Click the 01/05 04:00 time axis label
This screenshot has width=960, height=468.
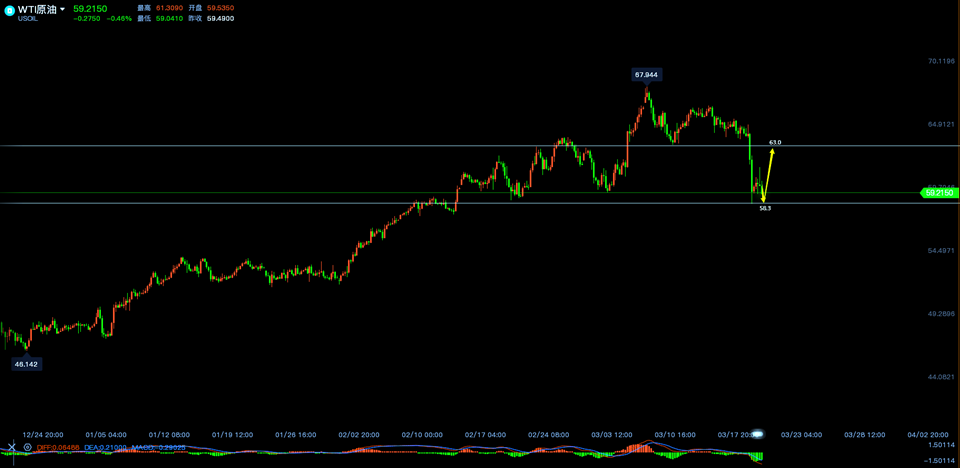106,434
